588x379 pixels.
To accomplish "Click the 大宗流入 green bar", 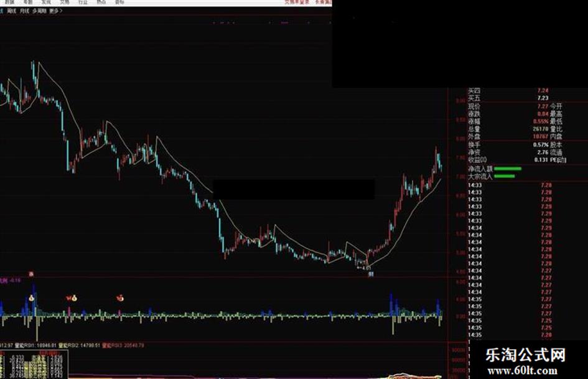I will (x=505, y=176).
